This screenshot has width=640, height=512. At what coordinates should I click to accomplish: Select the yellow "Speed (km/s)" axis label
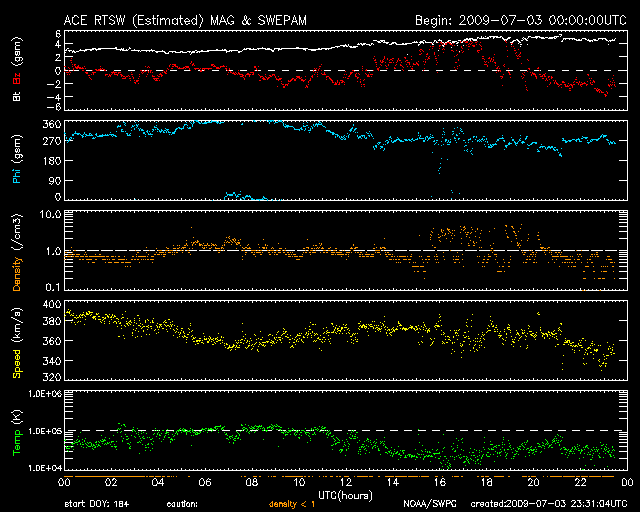tap(17, 343)
